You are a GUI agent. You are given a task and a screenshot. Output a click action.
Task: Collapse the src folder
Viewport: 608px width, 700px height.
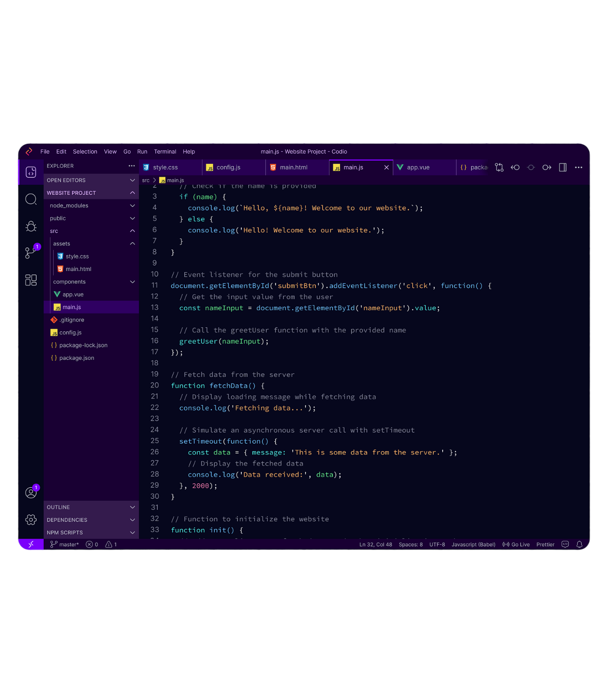coord(91,231)
